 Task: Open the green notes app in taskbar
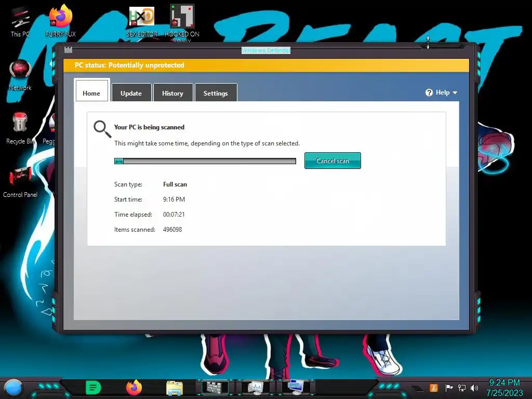(x=94, y=388)
